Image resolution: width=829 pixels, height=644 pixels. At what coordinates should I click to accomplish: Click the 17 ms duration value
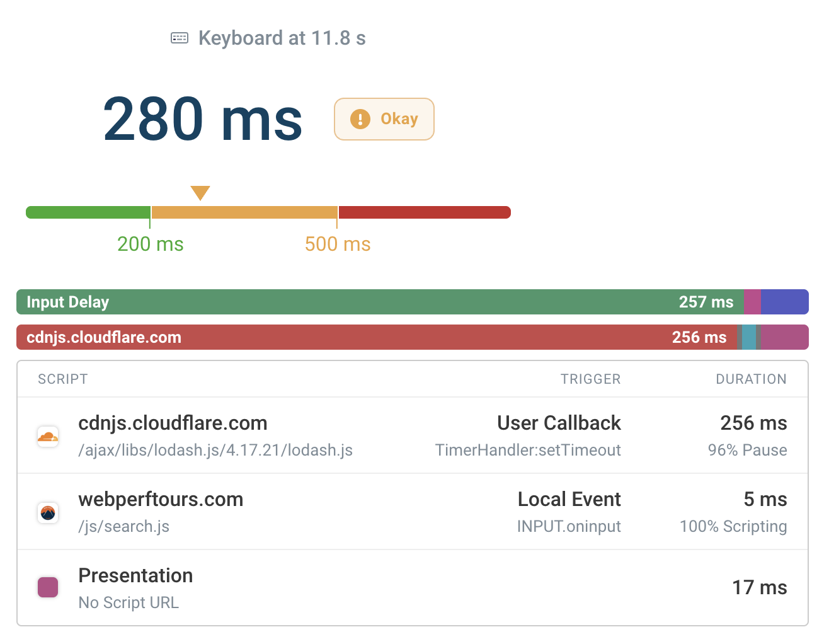760,587
